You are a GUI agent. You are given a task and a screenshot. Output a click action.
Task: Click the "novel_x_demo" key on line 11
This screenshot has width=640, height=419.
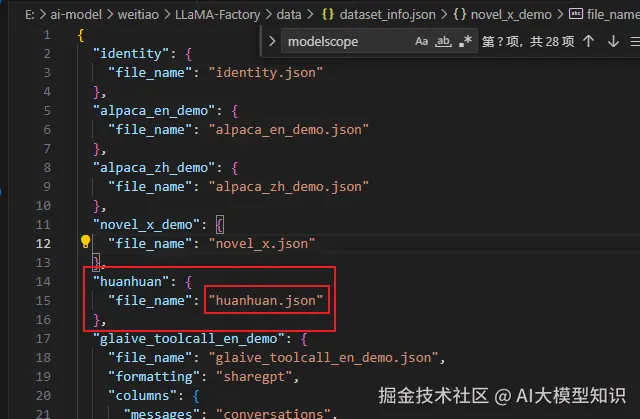click(x=146, y=225)
